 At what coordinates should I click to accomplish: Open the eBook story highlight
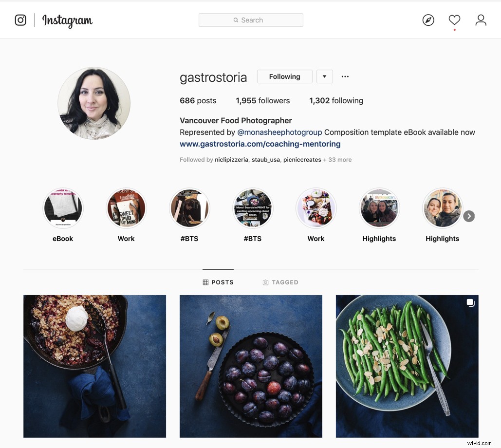(63, 208)
